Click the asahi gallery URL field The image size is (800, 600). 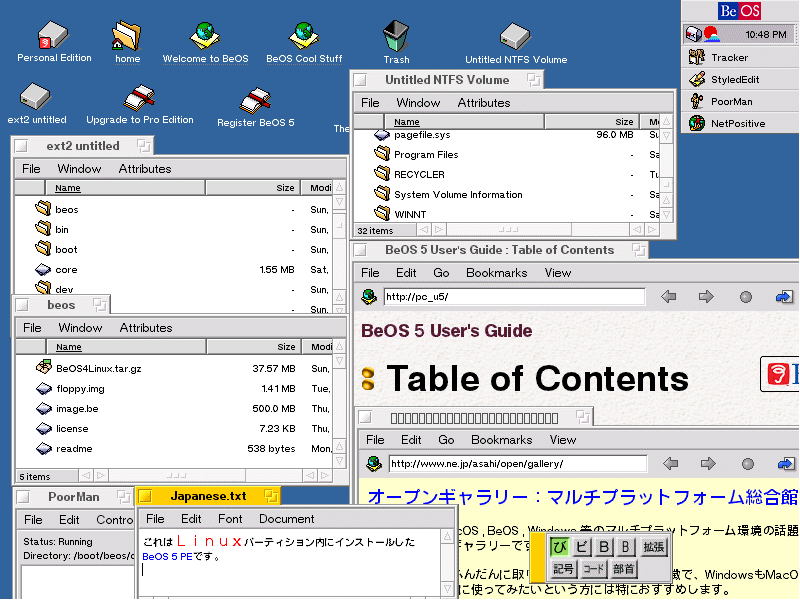click(x=517, y=464)
